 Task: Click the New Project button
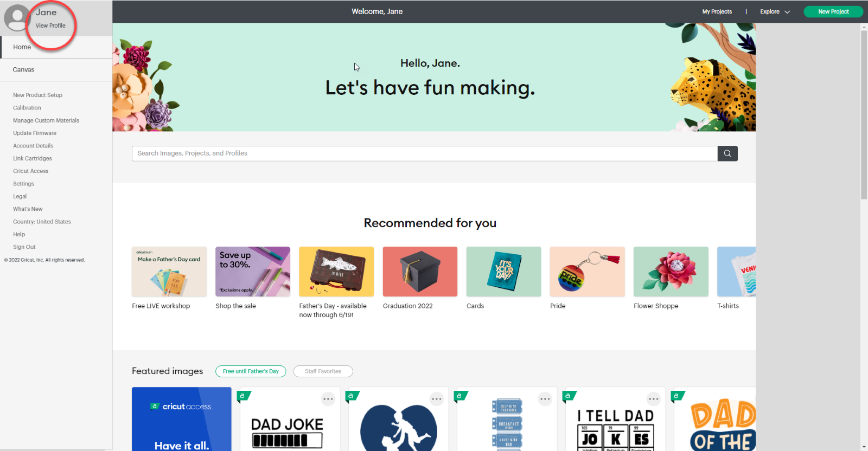pyautogui.click(x=833, y=11)
